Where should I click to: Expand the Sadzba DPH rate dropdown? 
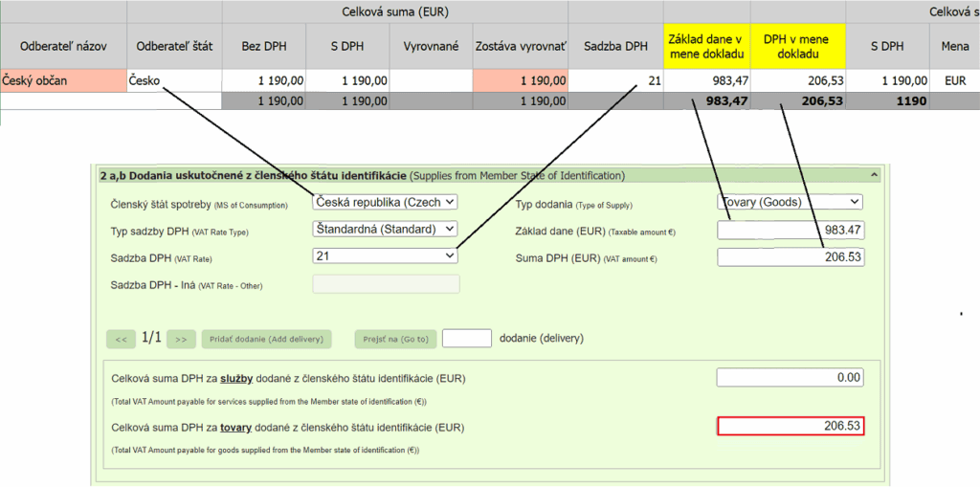tap(386, 256)
